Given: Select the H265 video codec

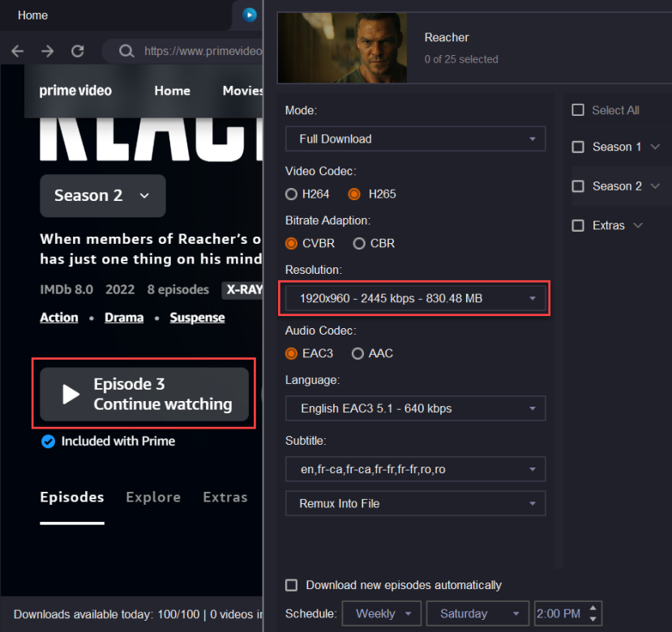Looking at the screenshot, I should tap(354, 194).
